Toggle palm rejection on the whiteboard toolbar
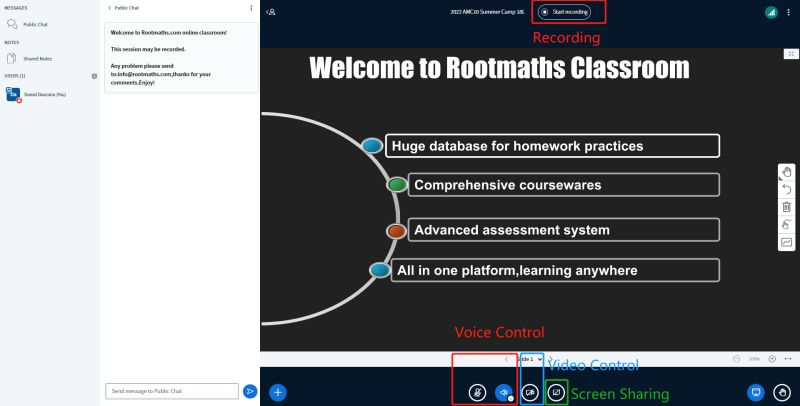 point(786,224)
